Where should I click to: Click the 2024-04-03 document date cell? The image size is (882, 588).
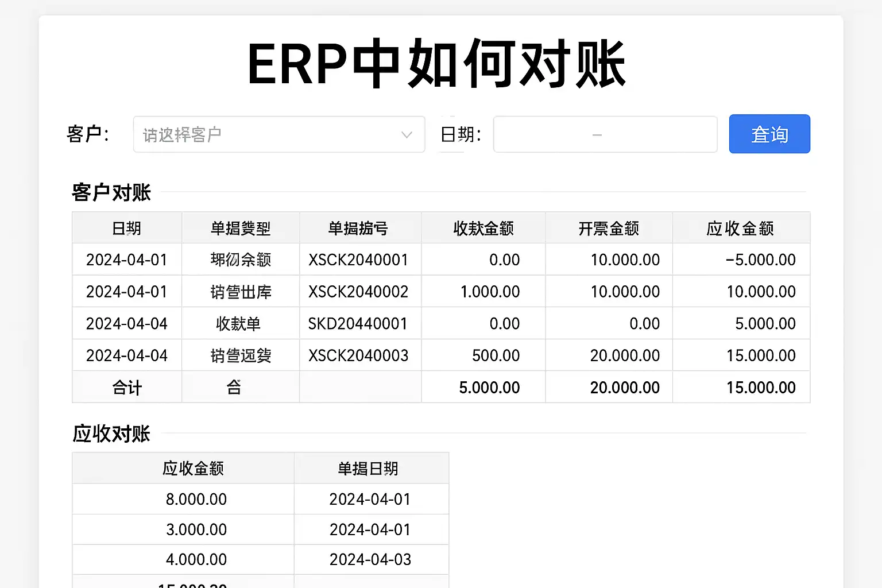point(370,559)
